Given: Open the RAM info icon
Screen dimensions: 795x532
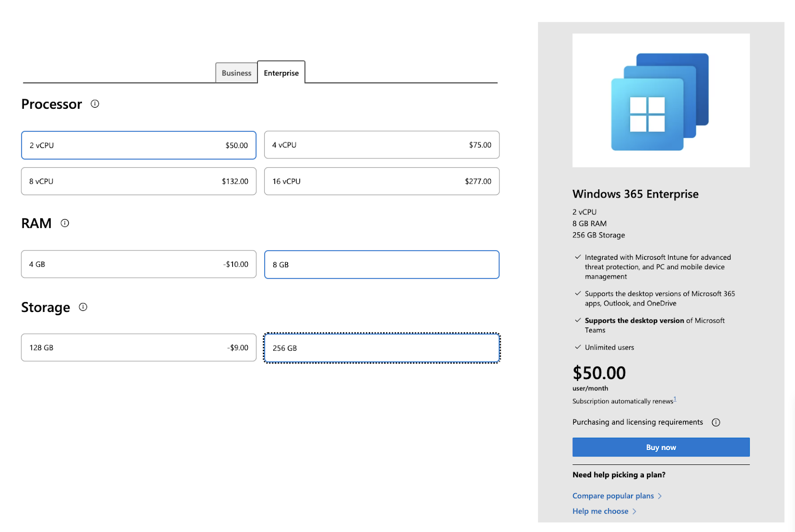Looking at the screenshot, I should pyautogui.click(x=65, y=223).
